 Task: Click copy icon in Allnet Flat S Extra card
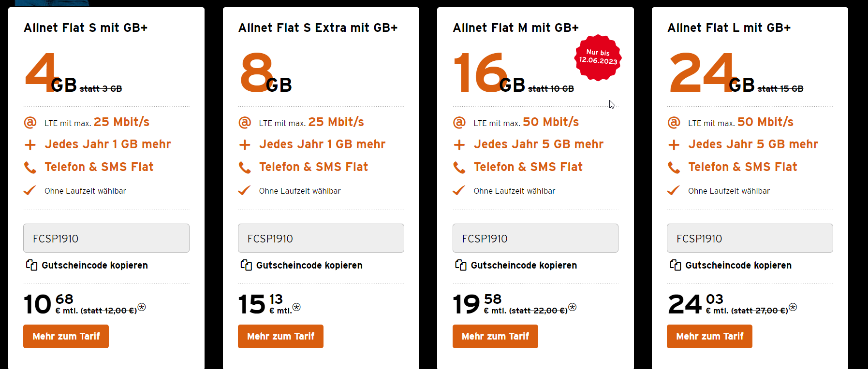(246, 265)
